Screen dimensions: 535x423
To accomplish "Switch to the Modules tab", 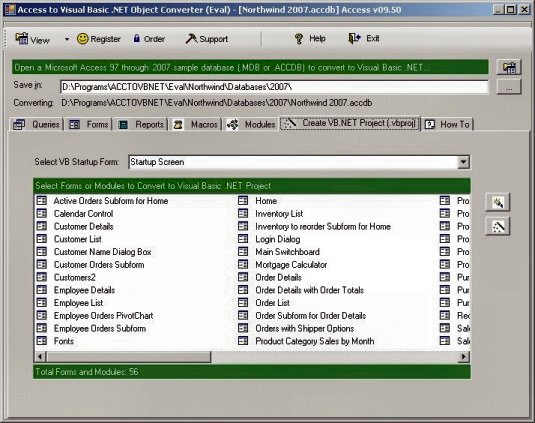I will (x=250, y=125).
